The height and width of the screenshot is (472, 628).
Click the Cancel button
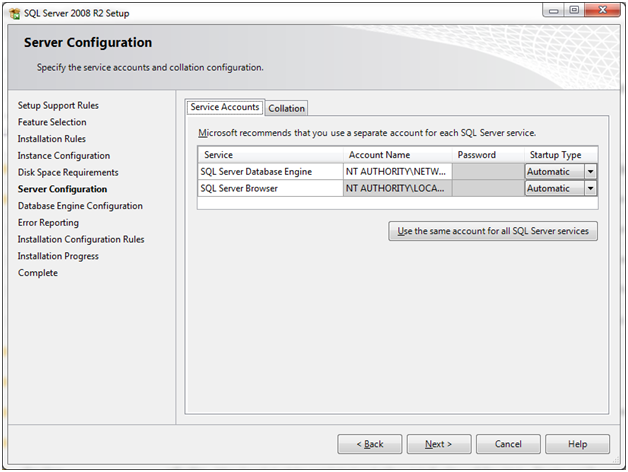pos(508,444)
